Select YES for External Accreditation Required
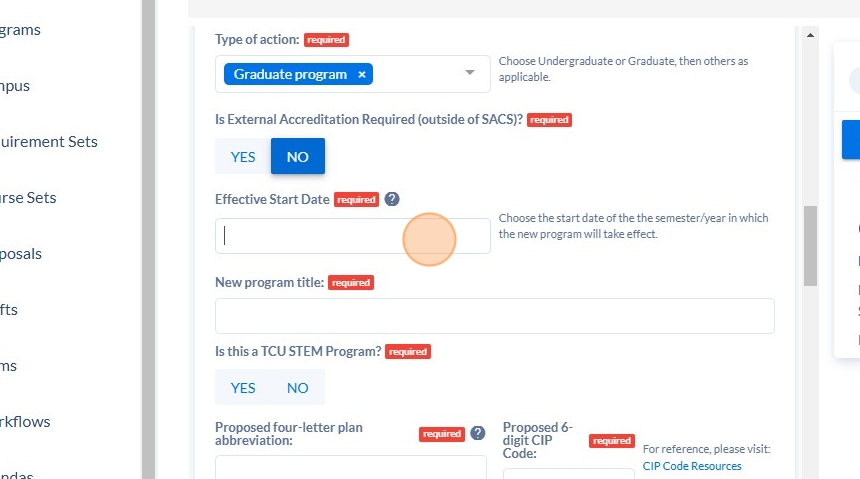This screenshot has height=479, width=860. tap(243, 157)
